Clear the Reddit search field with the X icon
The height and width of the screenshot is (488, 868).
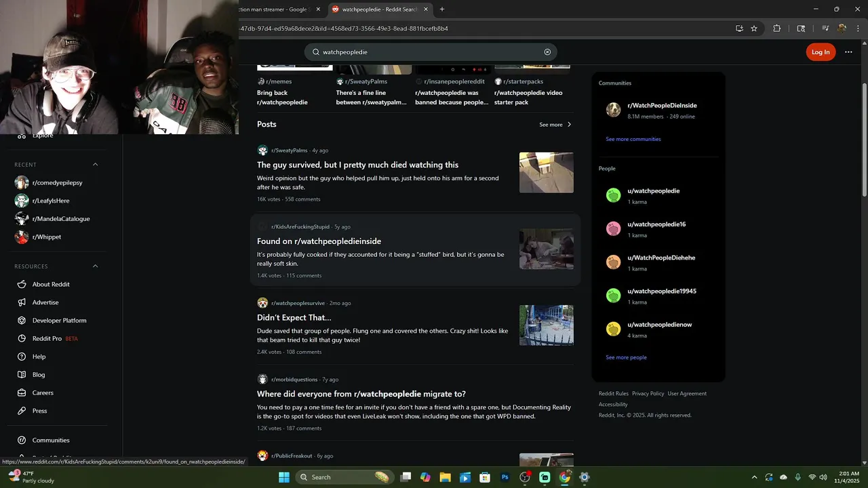pyautogui.click(x=547, y=52)
